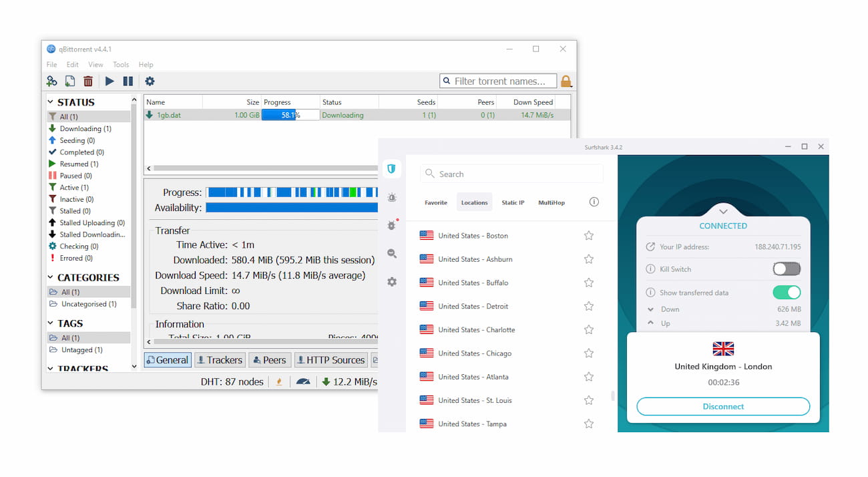Favorite United States - Boston with the star
Viewport: 868px width, 477px height.
point(589,235)
